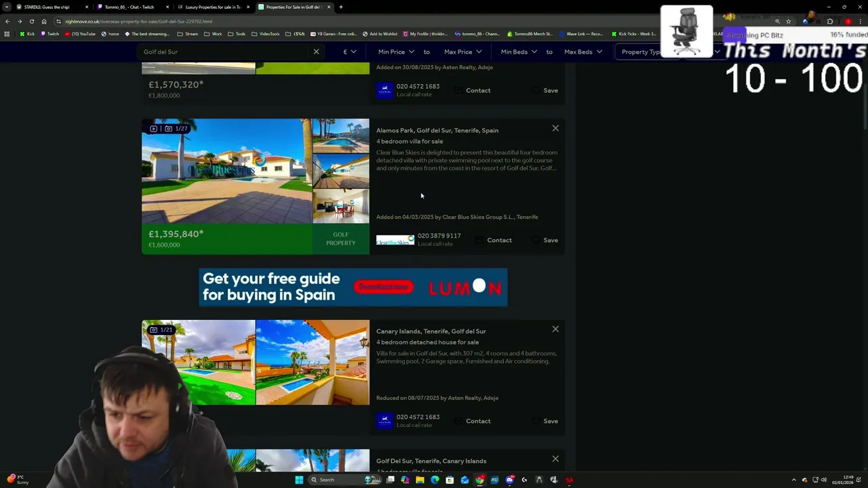Open the Add to Wishlist bookmark
The height and width of the screenshot is (488, 868).
pos(380,34)
